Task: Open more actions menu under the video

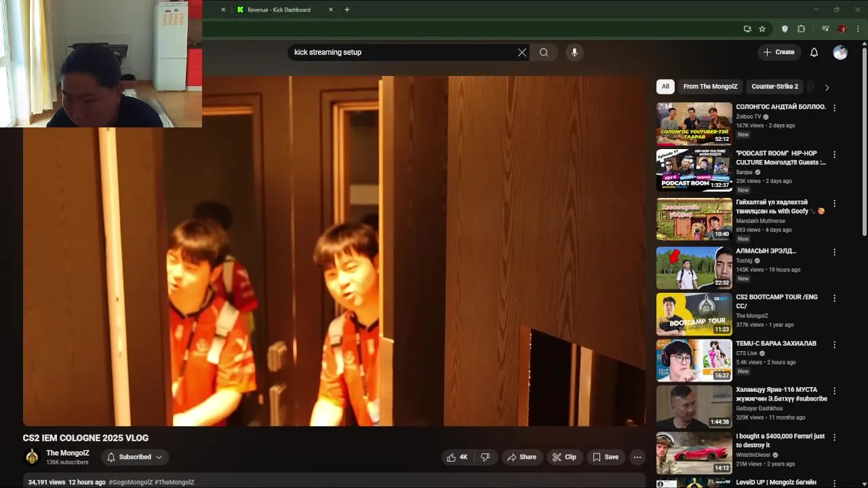Action: [x=637, y=457]
